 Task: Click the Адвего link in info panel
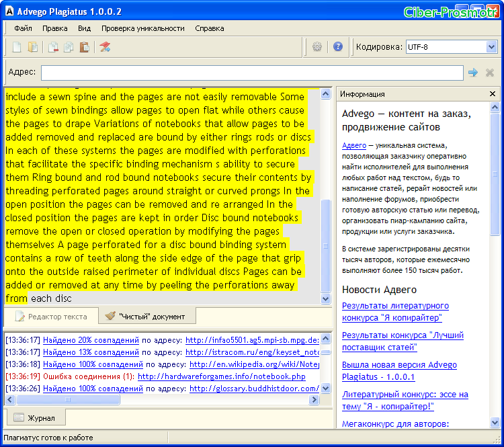coord(354,145)
